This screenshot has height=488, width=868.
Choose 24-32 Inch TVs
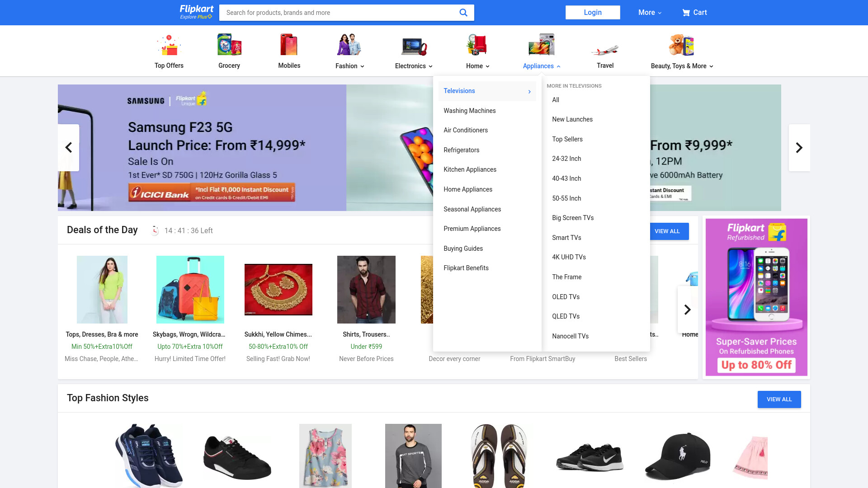(566, 159)
